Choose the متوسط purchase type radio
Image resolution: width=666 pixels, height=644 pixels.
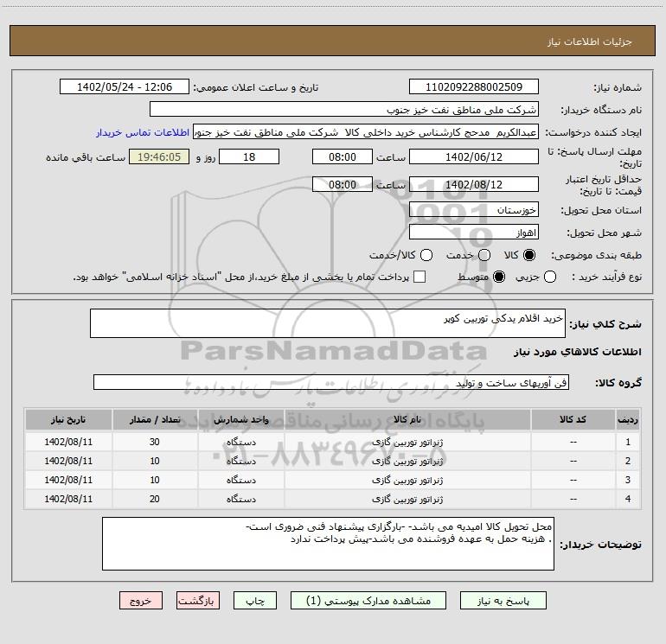pos(499,277)
